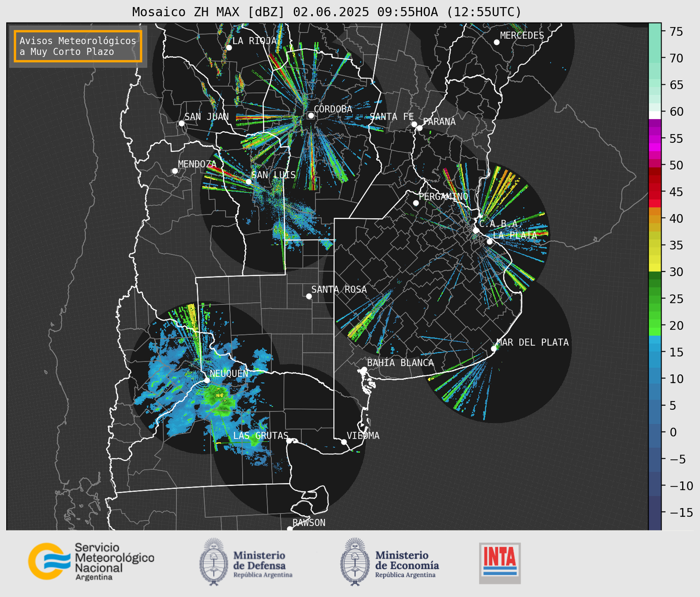Select the Córdoba city marker

tap(311, 115)
